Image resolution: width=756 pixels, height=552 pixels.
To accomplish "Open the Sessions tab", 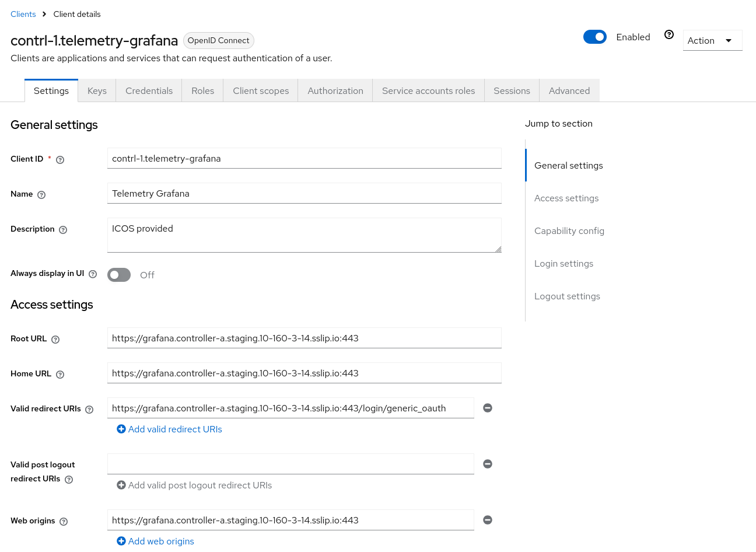I will tap(512, 90).
